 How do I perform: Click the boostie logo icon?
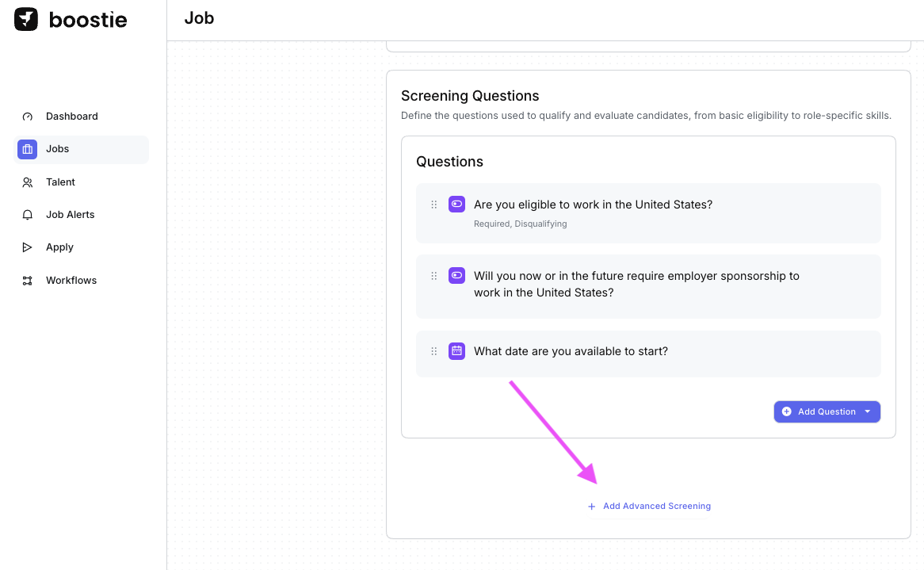tap(26, 20)
